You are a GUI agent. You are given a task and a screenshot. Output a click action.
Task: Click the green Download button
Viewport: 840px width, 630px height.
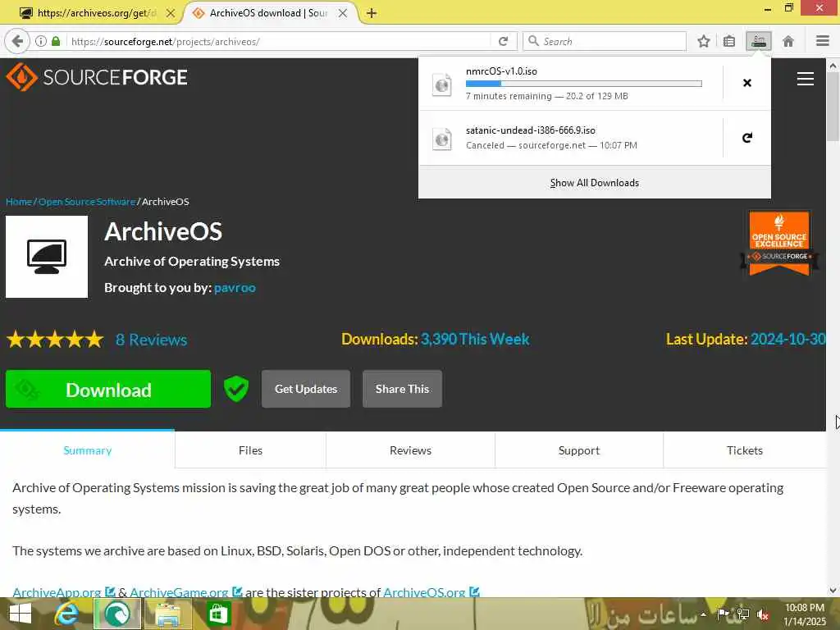(108, 389)
